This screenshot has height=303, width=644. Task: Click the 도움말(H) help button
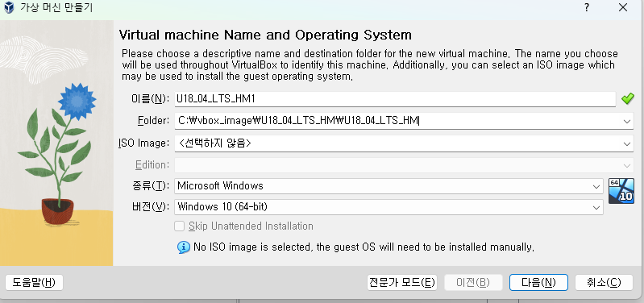point(34,283)
